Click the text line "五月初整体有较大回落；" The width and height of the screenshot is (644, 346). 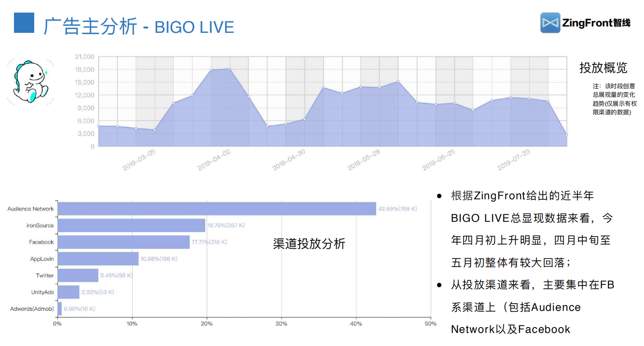click(x=512, y=262)
